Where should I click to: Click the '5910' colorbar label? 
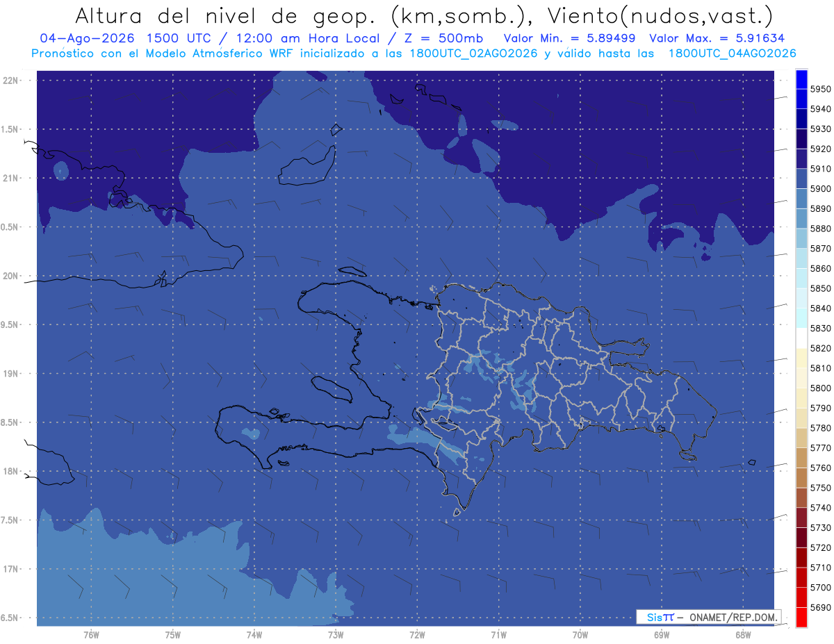[x=820, y=169]
